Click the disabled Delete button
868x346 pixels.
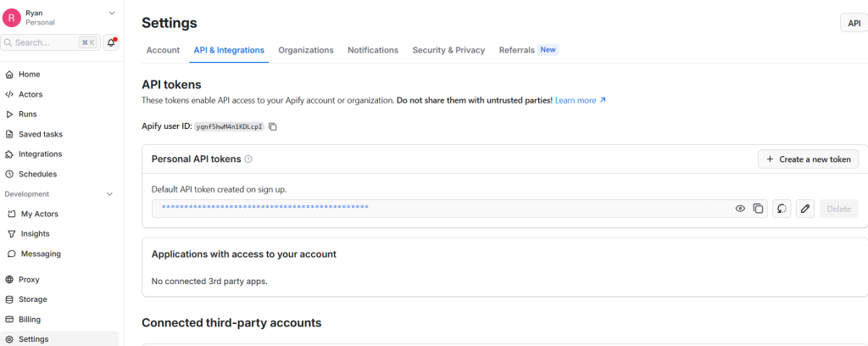[x=838, y=209]
